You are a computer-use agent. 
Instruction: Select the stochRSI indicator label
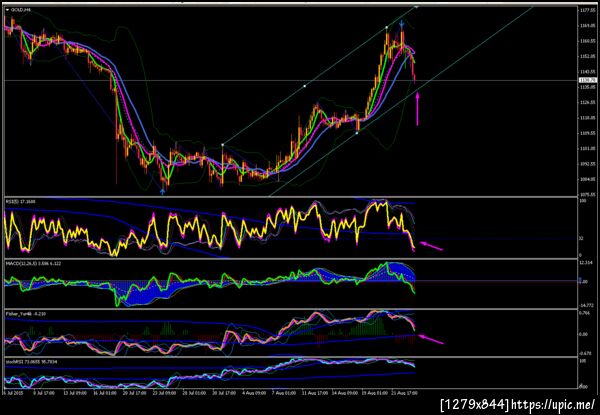click(x=30, y=361)
